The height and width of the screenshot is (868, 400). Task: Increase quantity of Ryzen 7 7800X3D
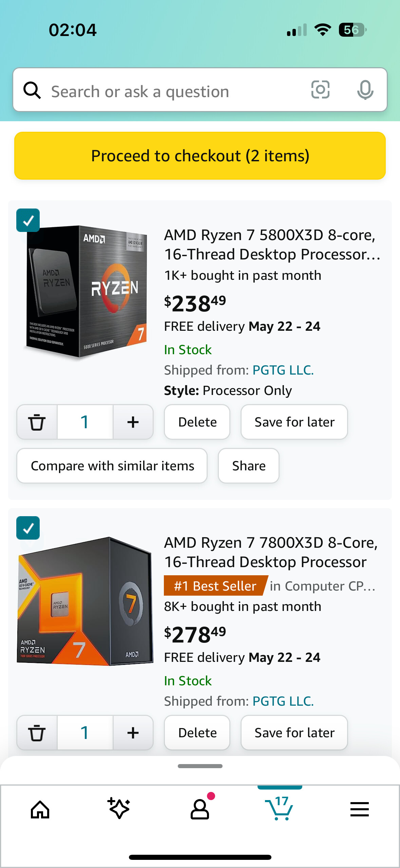(x=133, y=733)
